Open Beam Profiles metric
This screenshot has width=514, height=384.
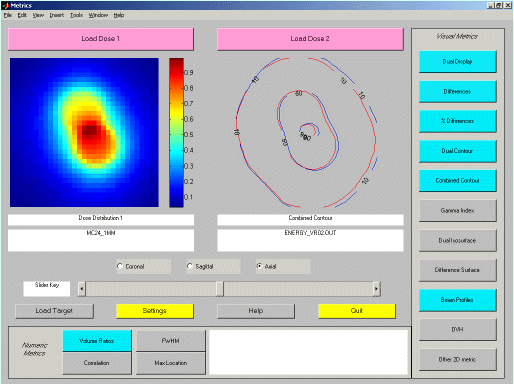[x=457, y=300]
